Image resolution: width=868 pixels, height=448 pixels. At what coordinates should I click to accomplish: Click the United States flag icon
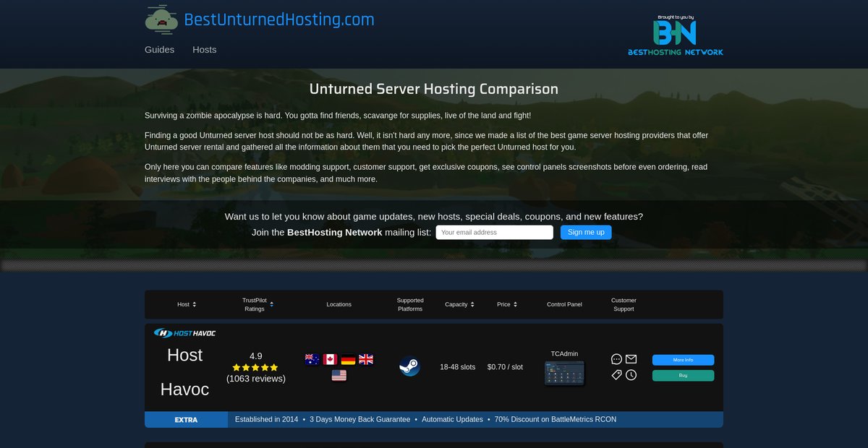coord(339,375)
